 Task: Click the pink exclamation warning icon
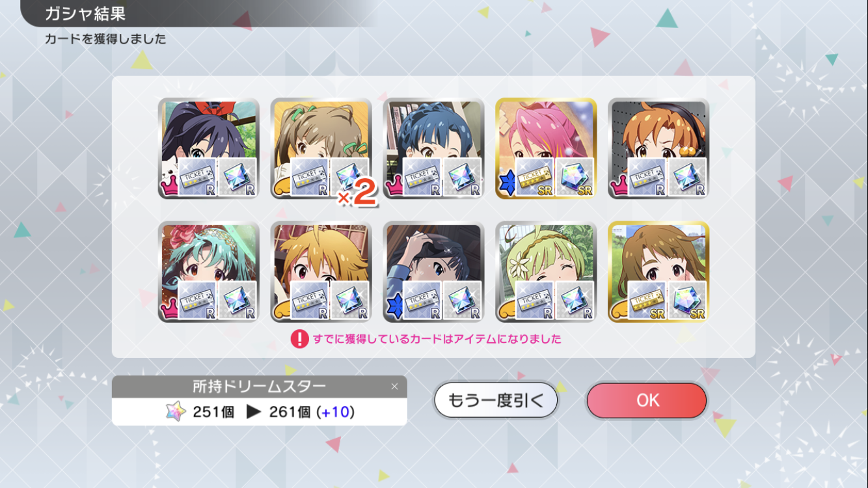[x=299, y=338]
